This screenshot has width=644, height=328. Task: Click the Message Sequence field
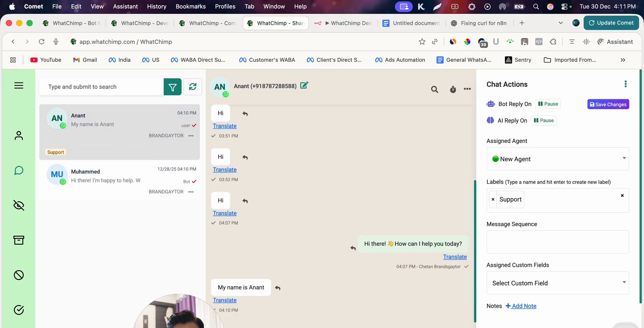click(558, 242)
